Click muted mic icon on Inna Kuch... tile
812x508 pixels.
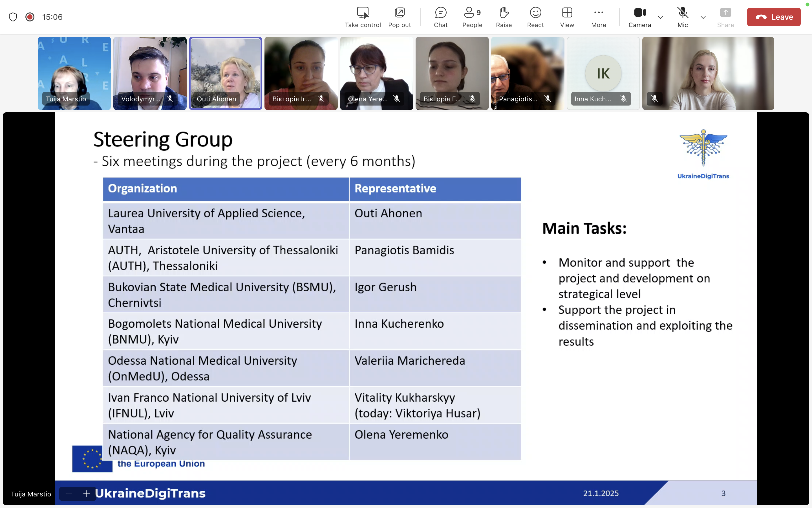pos(623,99)
